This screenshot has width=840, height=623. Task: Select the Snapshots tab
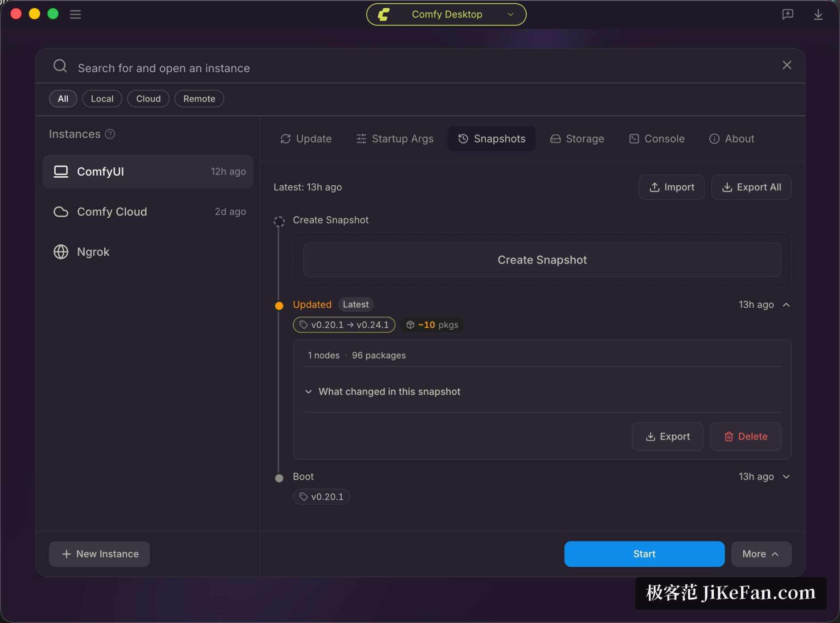(492, 138)
